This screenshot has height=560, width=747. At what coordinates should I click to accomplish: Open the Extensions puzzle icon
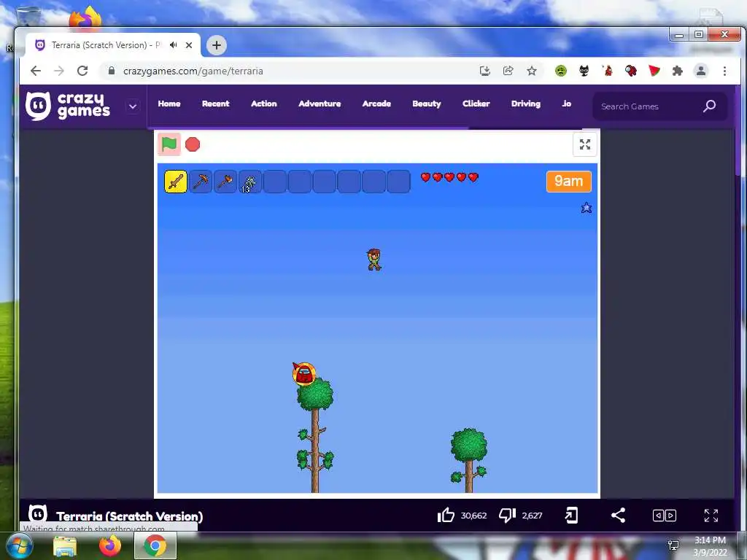click(678, 71)
